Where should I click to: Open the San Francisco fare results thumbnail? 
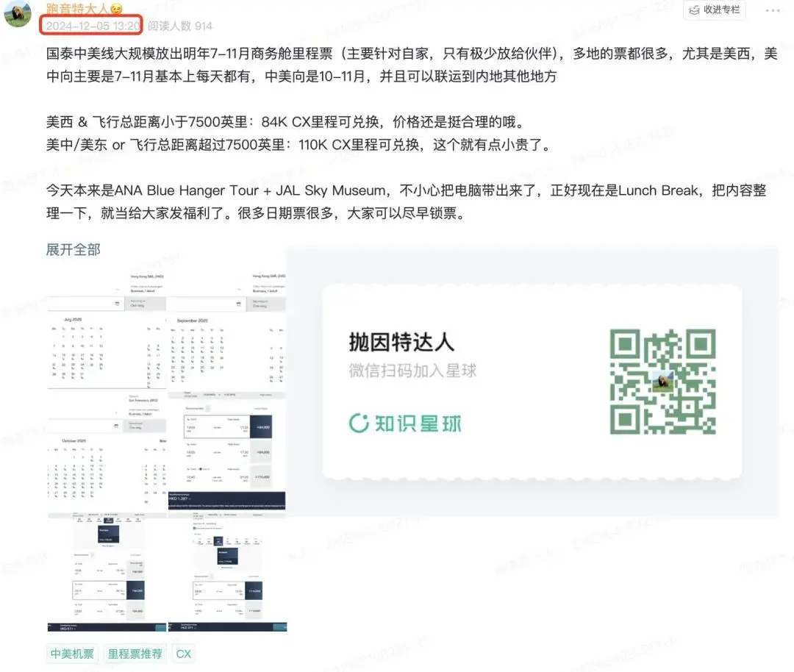click(x=228, y=448)
